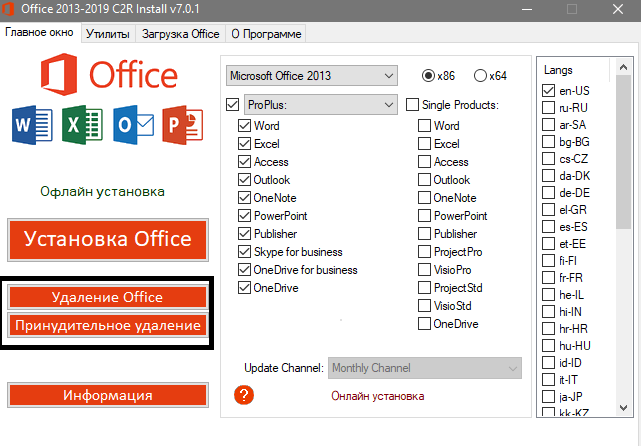Uncheck Word in the ProPlus list
The height and width of the screenshot is (446, 641).
(244, 126)
